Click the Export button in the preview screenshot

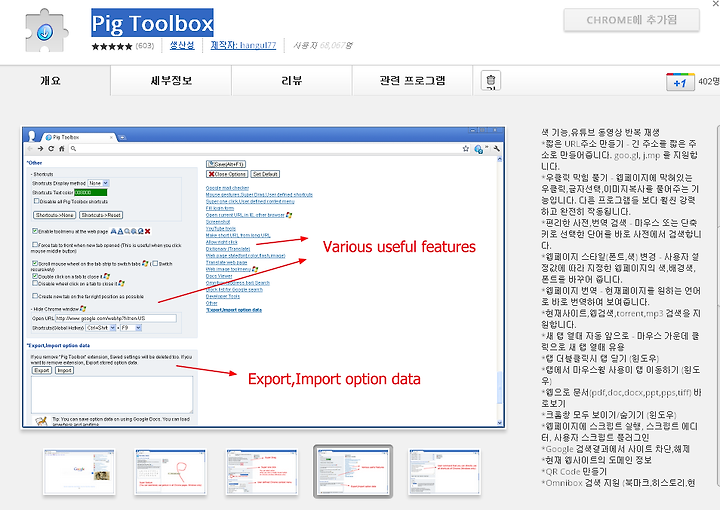point(42,370)
